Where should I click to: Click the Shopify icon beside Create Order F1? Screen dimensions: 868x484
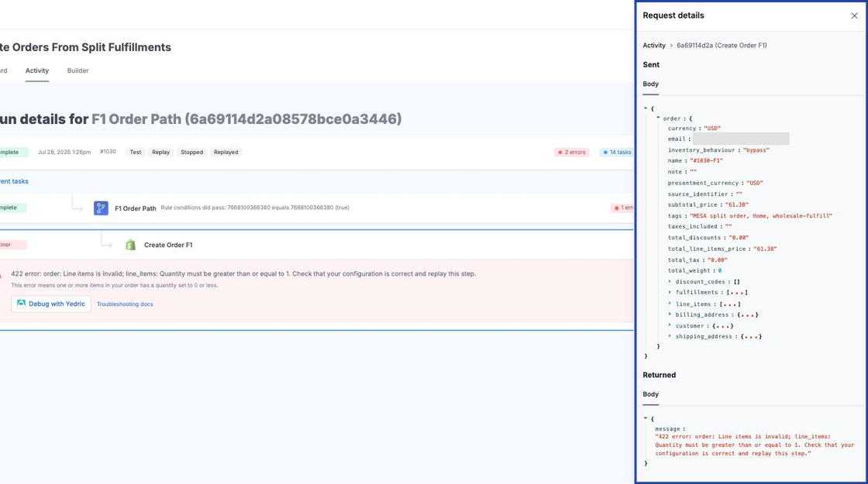(x=131, y=245)
